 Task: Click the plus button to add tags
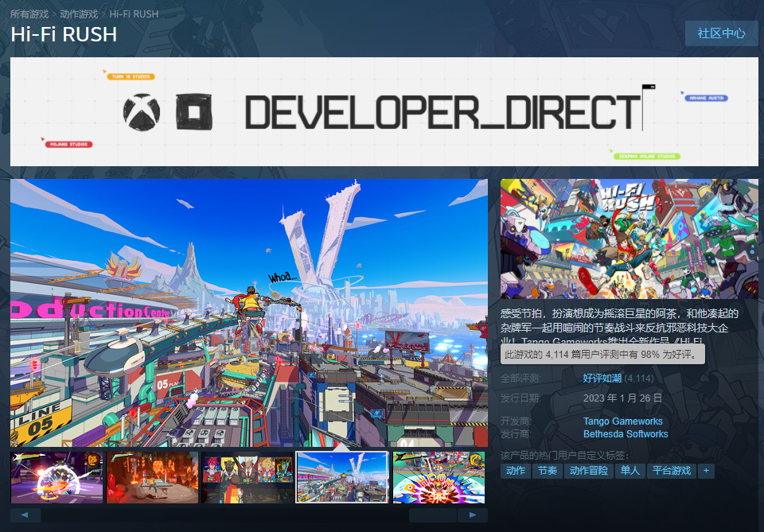point(706,471)
